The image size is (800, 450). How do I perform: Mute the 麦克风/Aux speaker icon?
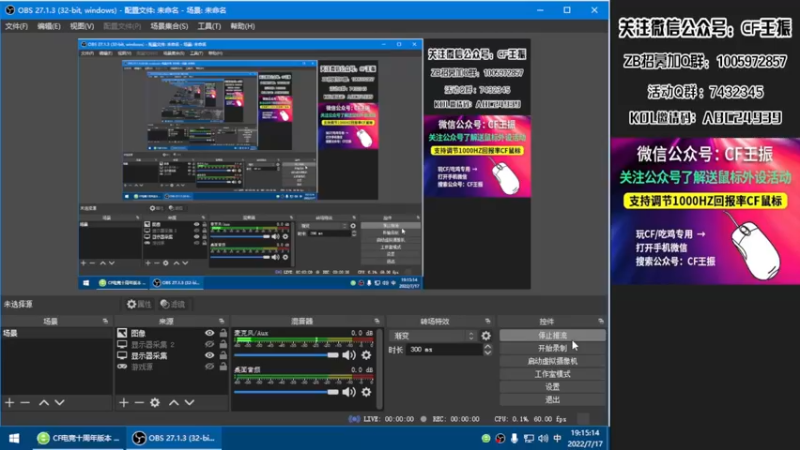[x=349, y=355]
